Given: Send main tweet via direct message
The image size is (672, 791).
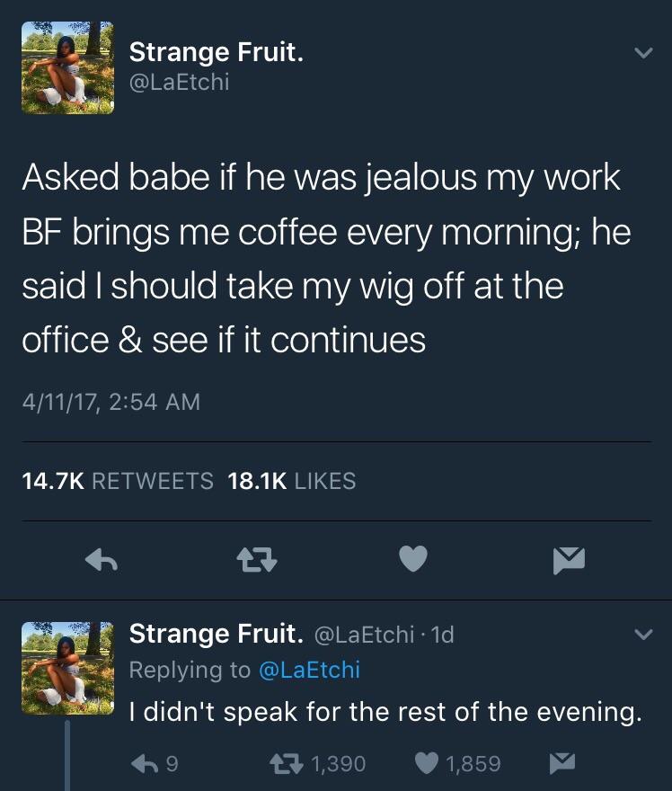Looking at the screenshot, I should click(570, 560).
